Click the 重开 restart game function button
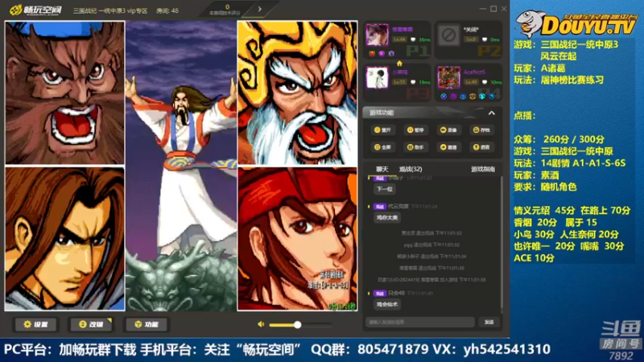 click(382, 130)
